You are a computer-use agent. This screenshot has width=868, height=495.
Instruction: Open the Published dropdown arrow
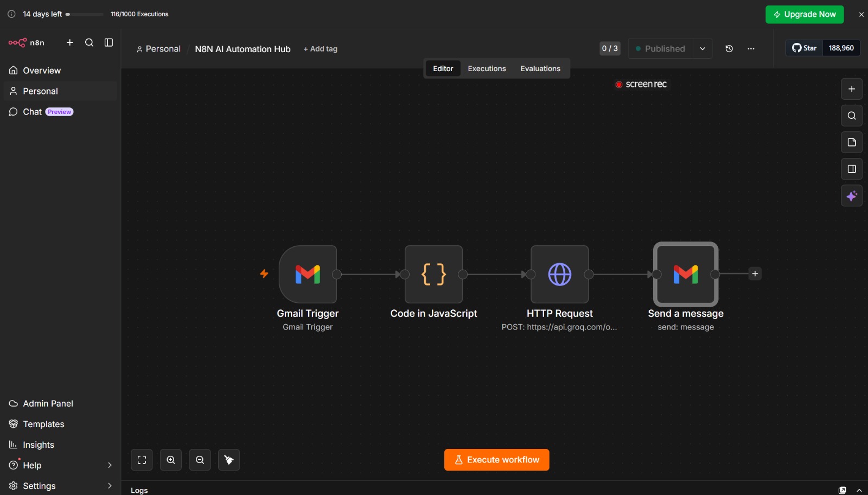(x=703, y=48)
